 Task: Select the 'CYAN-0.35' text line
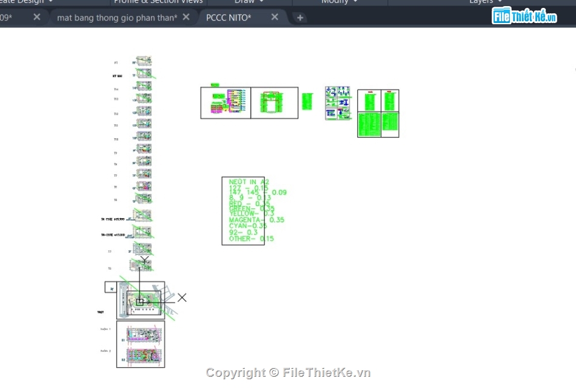(x=248, y=225)
